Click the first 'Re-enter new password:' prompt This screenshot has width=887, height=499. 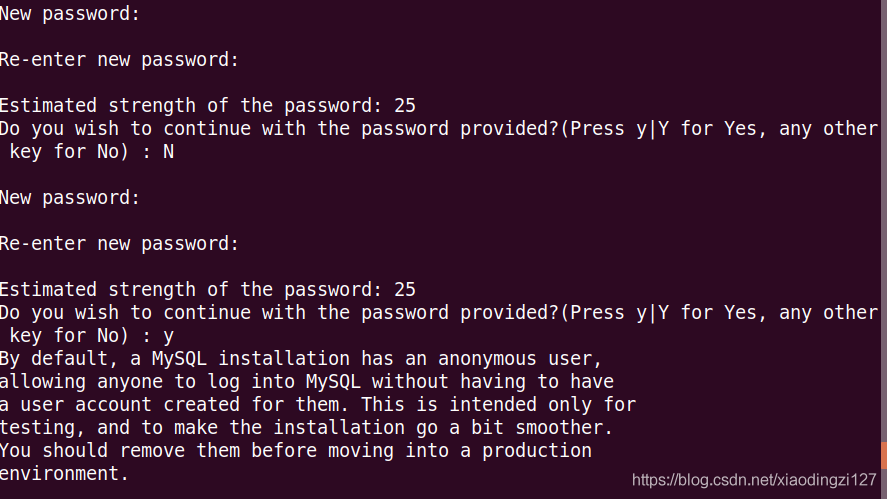pos(119,59)
